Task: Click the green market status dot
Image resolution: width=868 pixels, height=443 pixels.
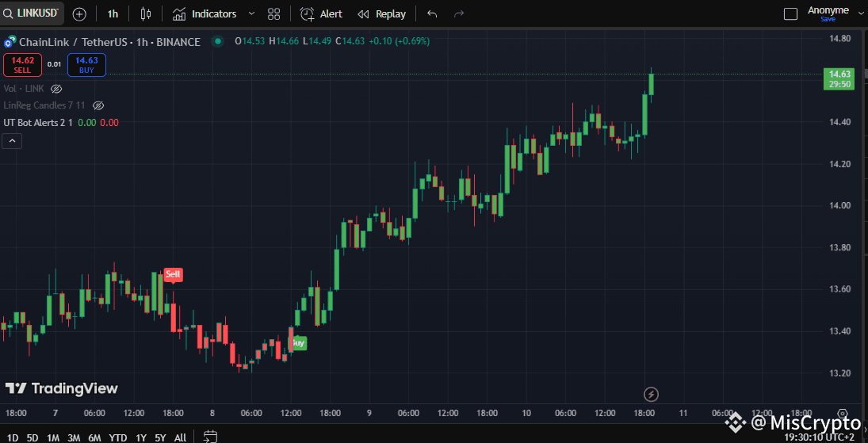Action: pyautogui.click(x=217, y=41)
